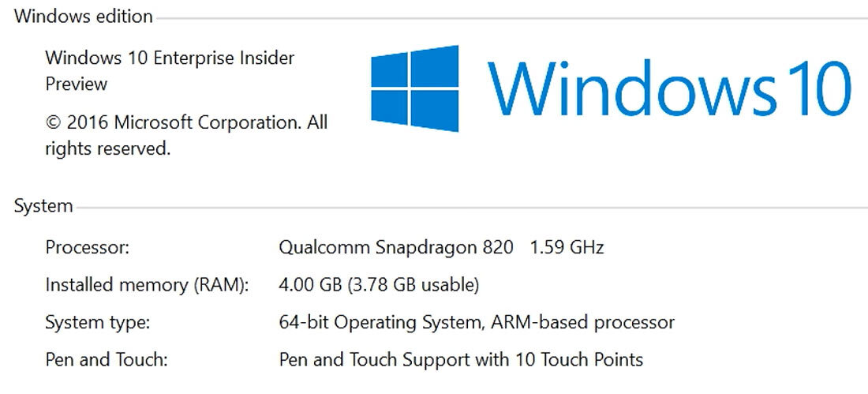Click the rights reserved text line

pyautogui.click(x=107, y=148)
